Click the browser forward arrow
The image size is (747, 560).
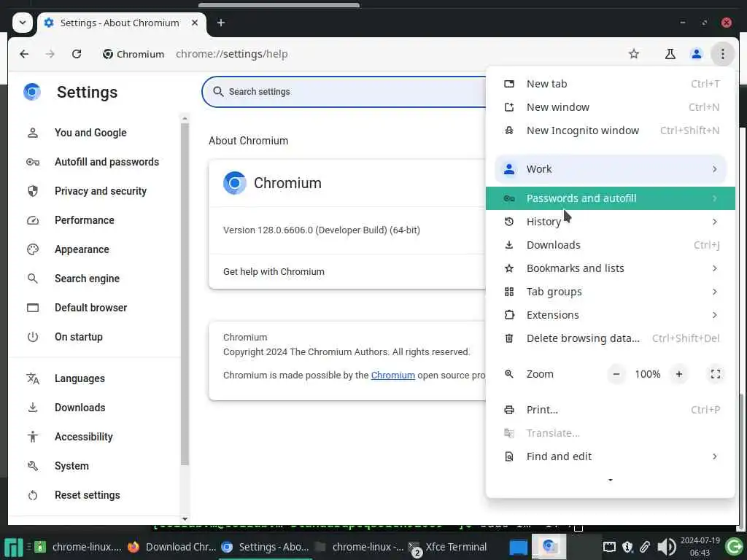coord(50,54)
